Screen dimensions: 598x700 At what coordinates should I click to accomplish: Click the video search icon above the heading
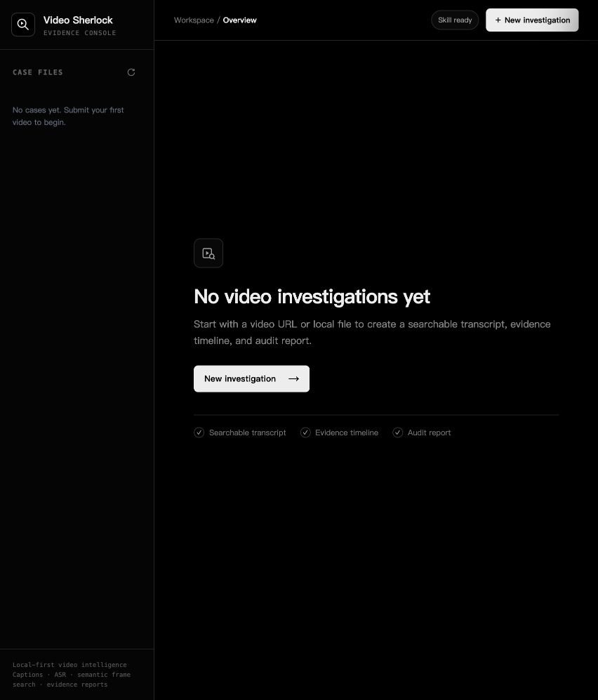(x=208, y=253)
